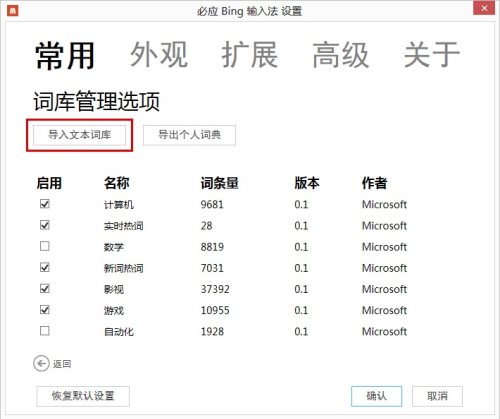500x419 pixels.
Task: Close the Bing settings window
Action: point(484,8)
